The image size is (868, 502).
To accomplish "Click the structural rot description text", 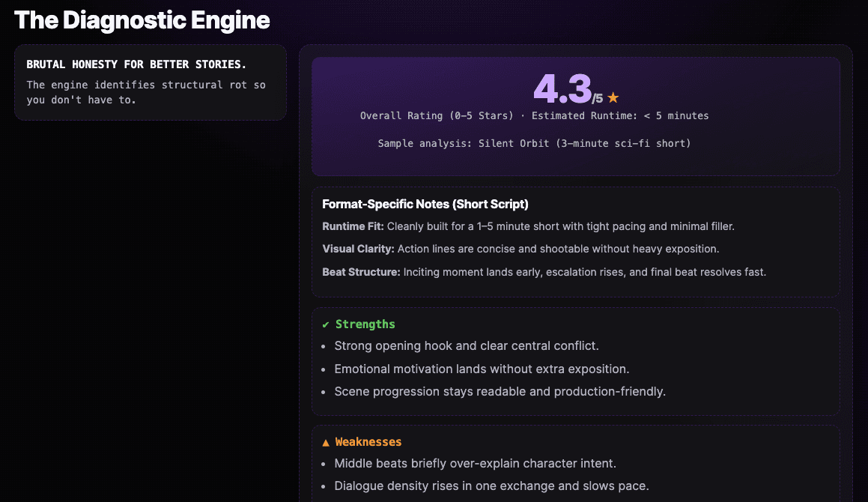I will pyautogui.click(x=146, y=92).
